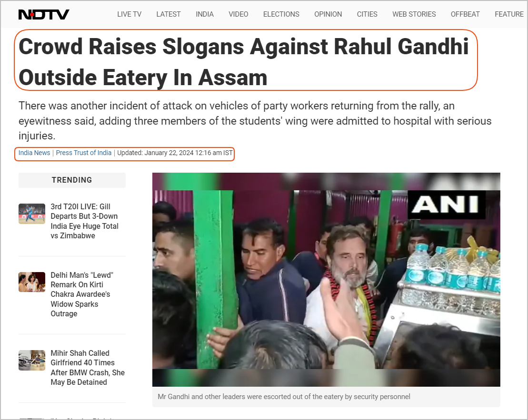Click the BMW crash story thumbnail
This screenshot has height=420, width=528.
click(31, 360)
